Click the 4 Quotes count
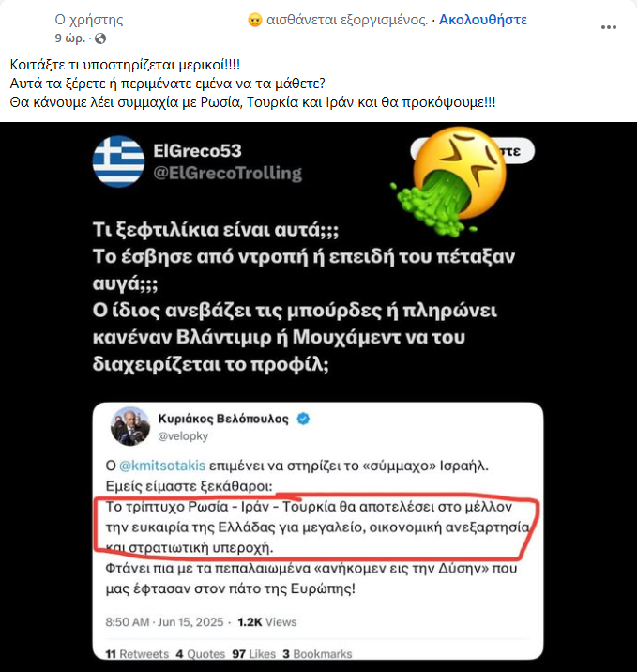 [x=201, y=654]
